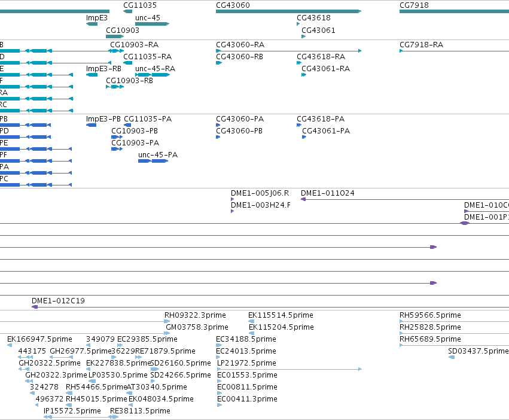Click EST RH54466.5prime

[96, 387]
